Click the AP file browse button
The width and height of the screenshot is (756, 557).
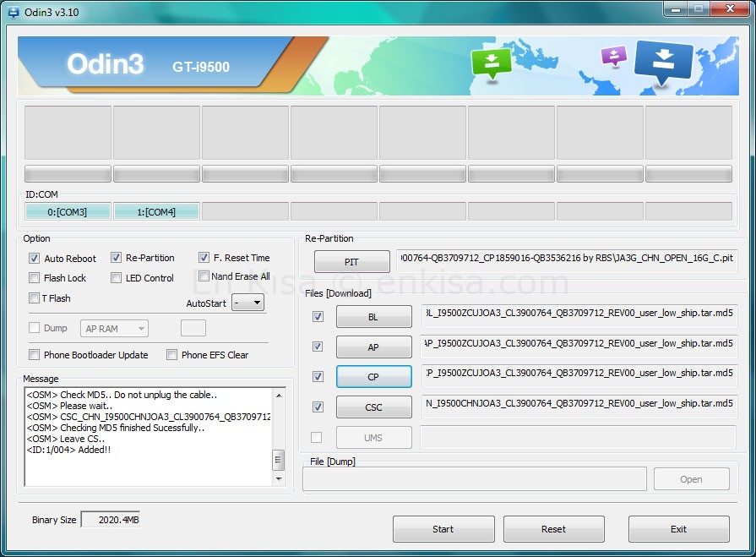[x=373, y=347]
